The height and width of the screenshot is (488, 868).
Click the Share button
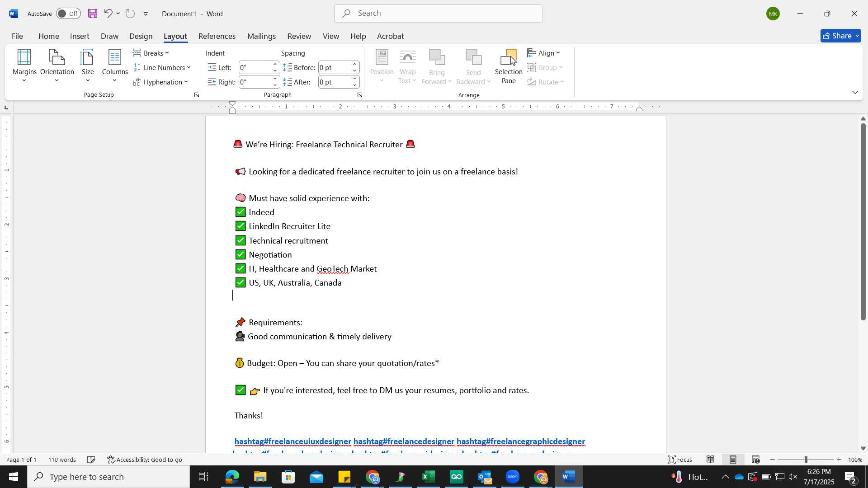841,36
